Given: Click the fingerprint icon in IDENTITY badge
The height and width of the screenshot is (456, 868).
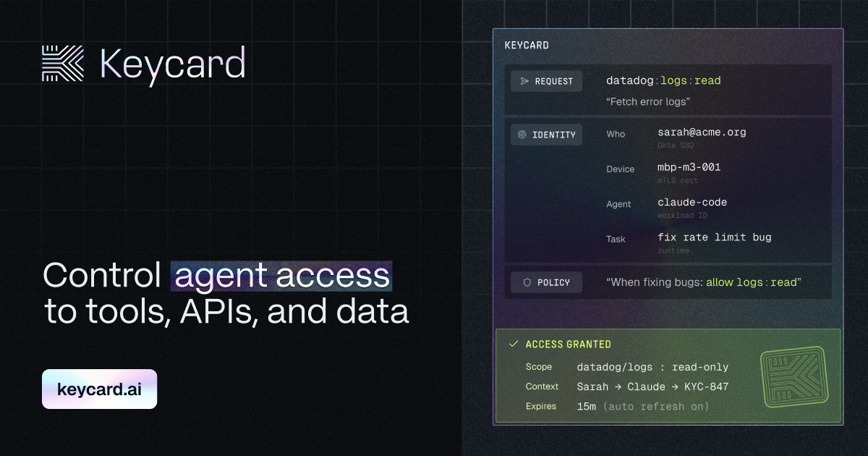Looking at the screenshot, I should 522,135.
